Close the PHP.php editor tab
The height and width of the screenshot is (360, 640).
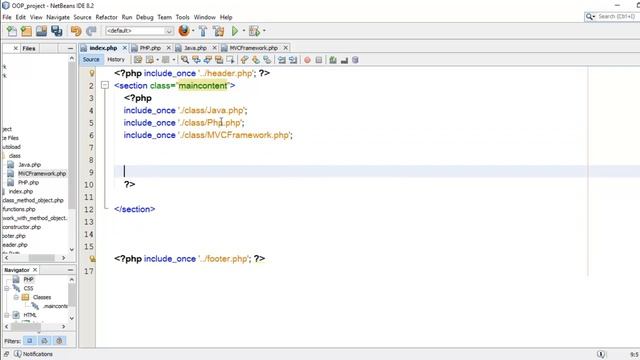point(168,48)
